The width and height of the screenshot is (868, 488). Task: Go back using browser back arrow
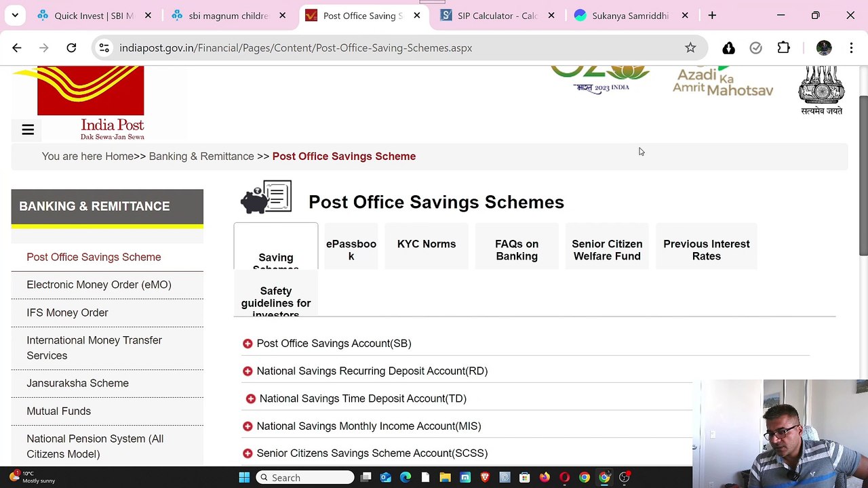pos(17,47)
